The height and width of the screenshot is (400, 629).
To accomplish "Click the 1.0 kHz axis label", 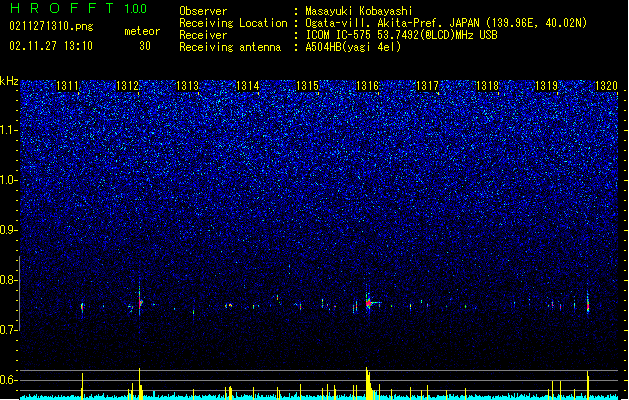I will tap(9, 180).
